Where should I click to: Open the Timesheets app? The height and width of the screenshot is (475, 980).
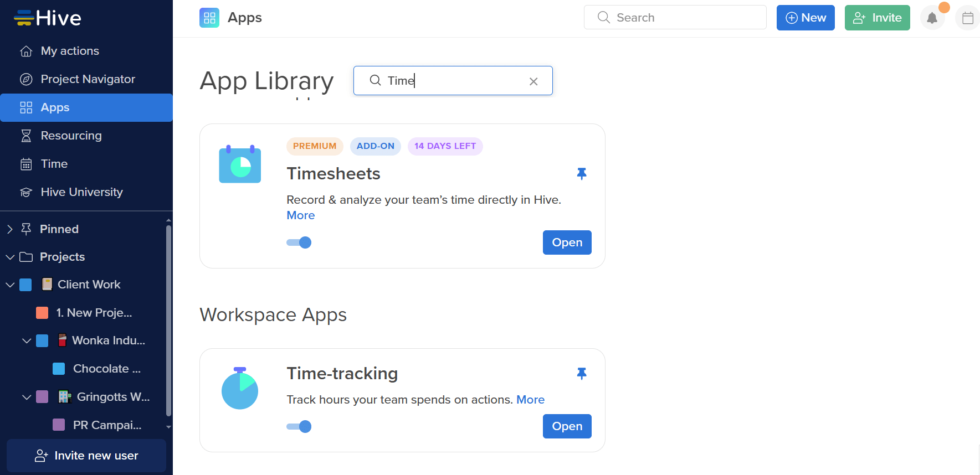coord(567,242)
